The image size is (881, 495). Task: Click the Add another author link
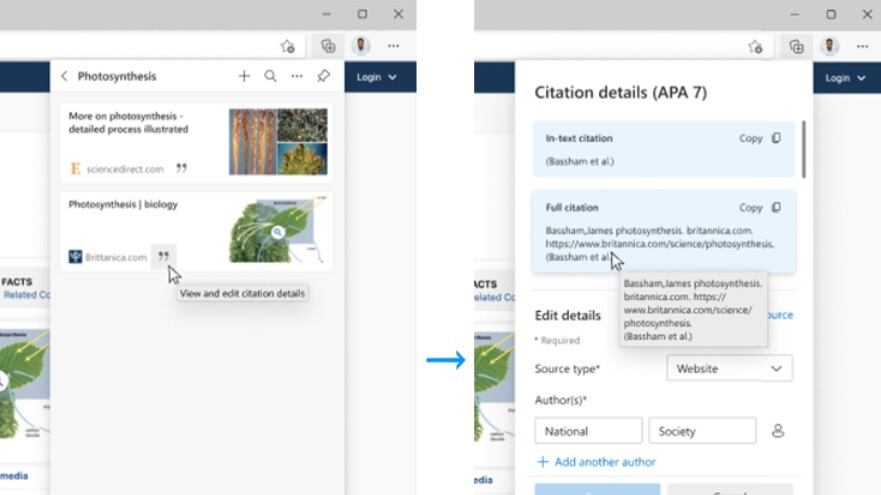596,462
